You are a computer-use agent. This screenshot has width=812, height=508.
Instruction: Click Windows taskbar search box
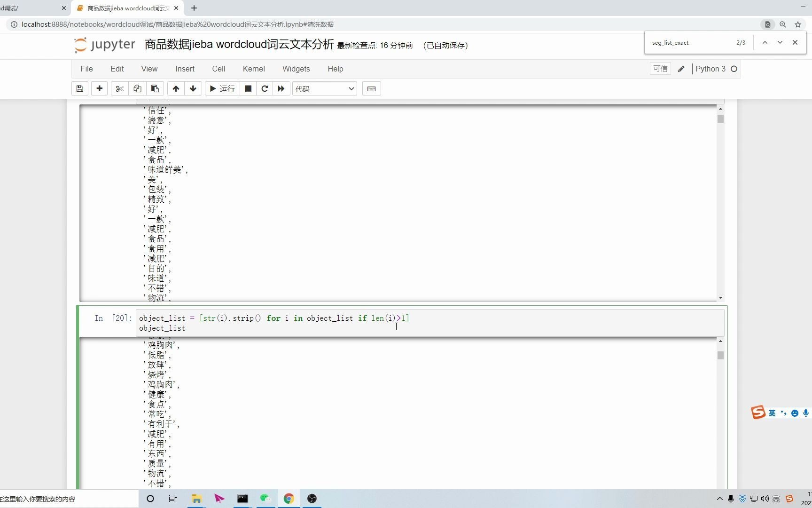tap(69, 499)
